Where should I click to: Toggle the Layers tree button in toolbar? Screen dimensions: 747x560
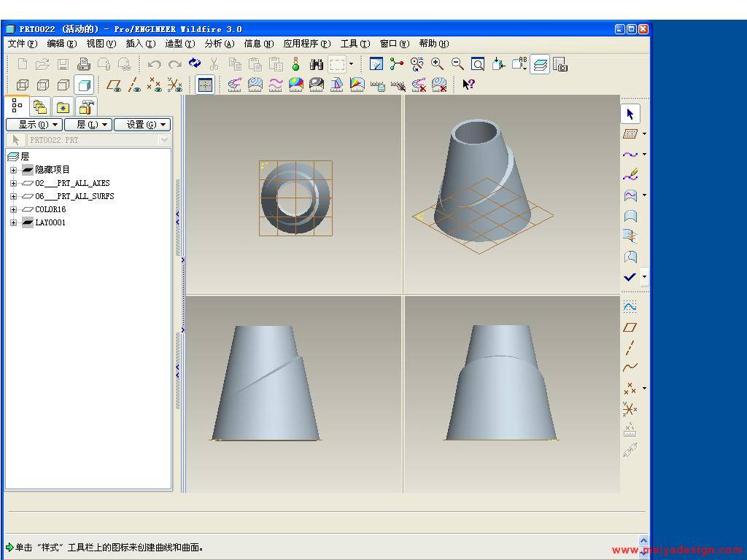tap(540, 64)
